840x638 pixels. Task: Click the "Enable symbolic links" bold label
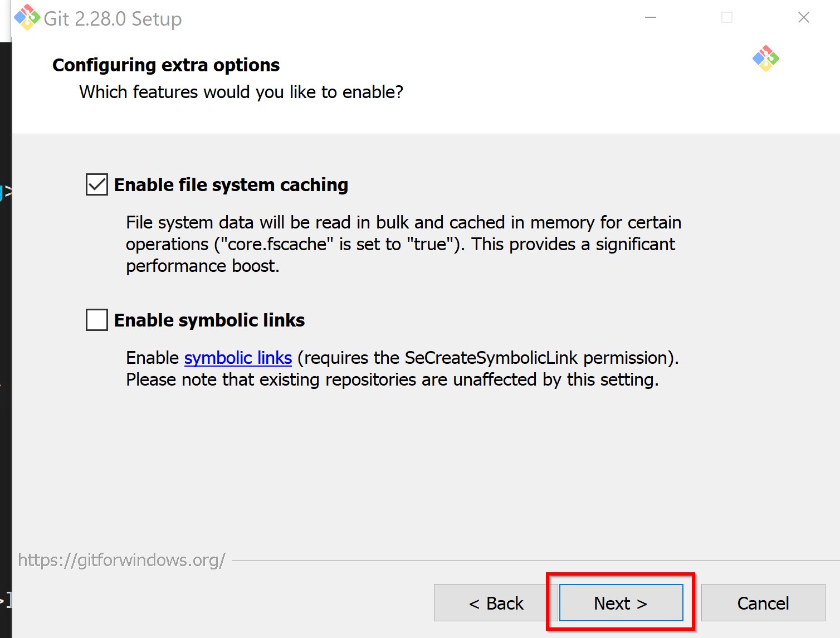(209, 320)
